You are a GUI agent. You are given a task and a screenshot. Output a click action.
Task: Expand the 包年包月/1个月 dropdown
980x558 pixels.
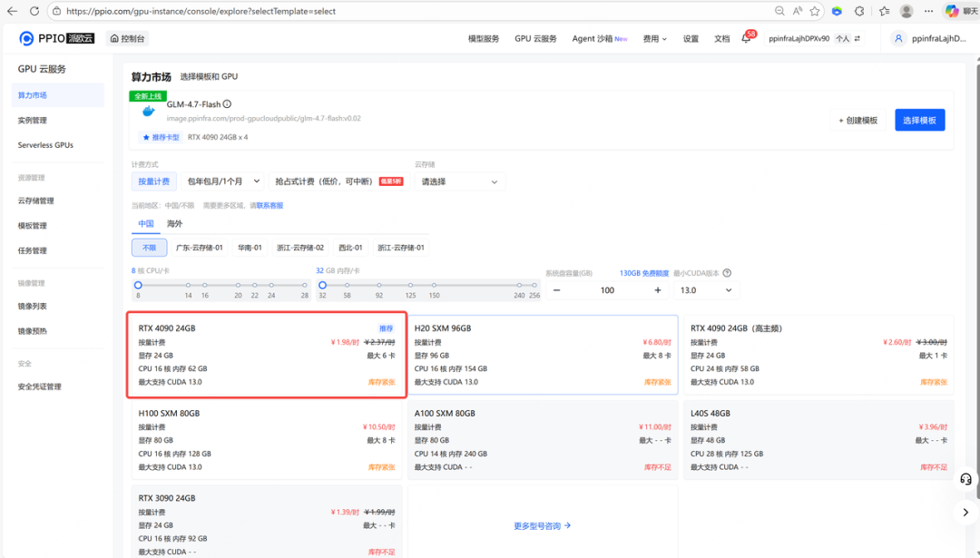click(x=223, y=181)
